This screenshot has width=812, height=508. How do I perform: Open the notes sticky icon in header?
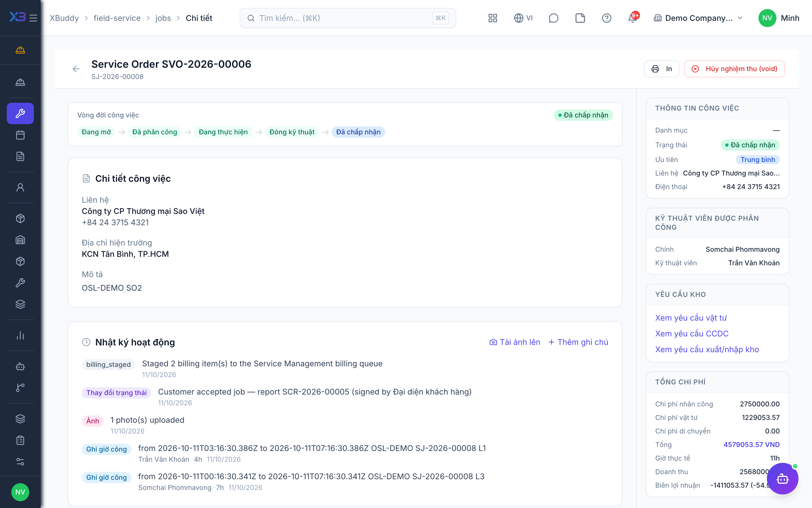pos(580,18)
